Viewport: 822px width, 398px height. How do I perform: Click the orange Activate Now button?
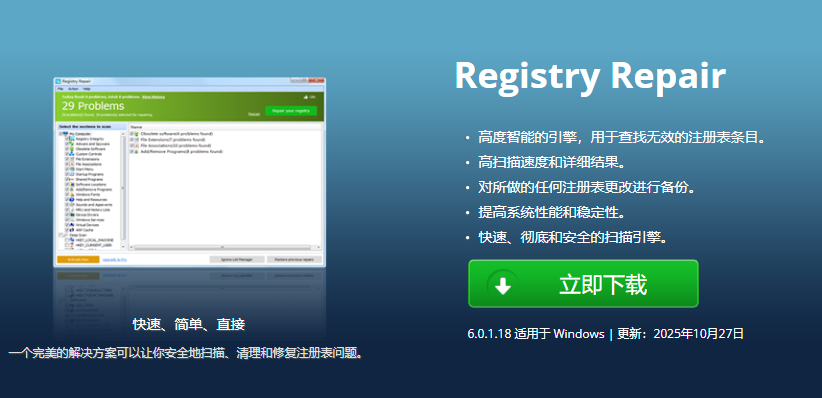[x=78, y=259]
